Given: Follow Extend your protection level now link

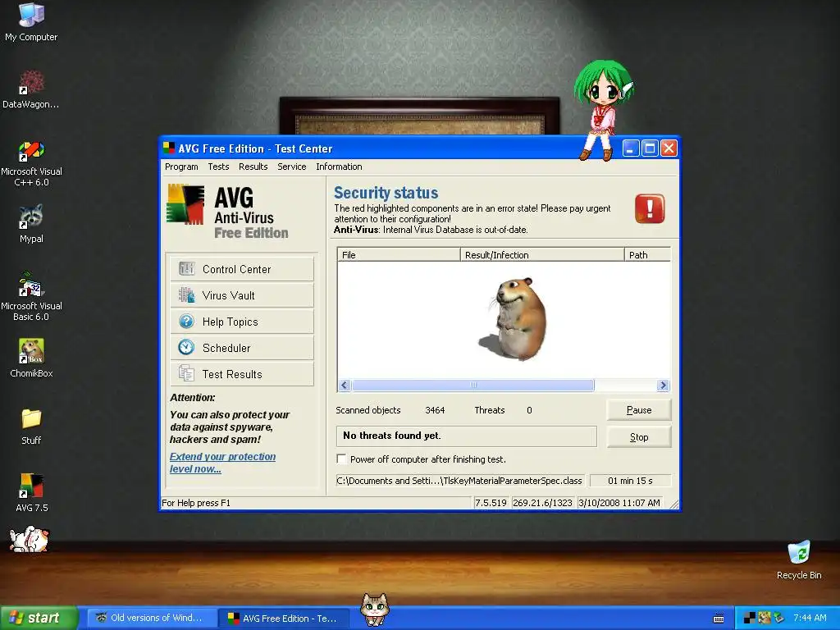Looking at the screenshot, I should pos(222,463).
